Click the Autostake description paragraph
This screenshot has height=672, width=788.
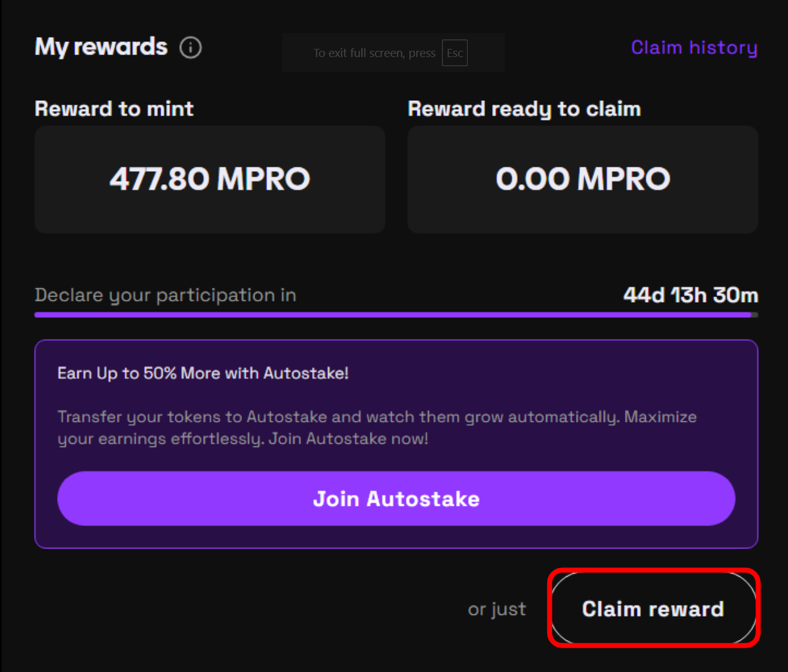377,428
